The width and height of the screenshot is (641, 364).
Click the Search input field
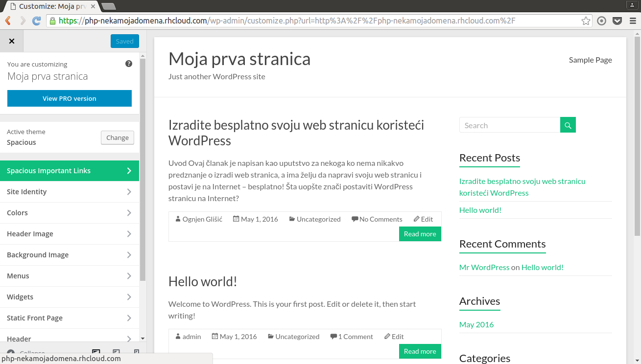[509, 125]
